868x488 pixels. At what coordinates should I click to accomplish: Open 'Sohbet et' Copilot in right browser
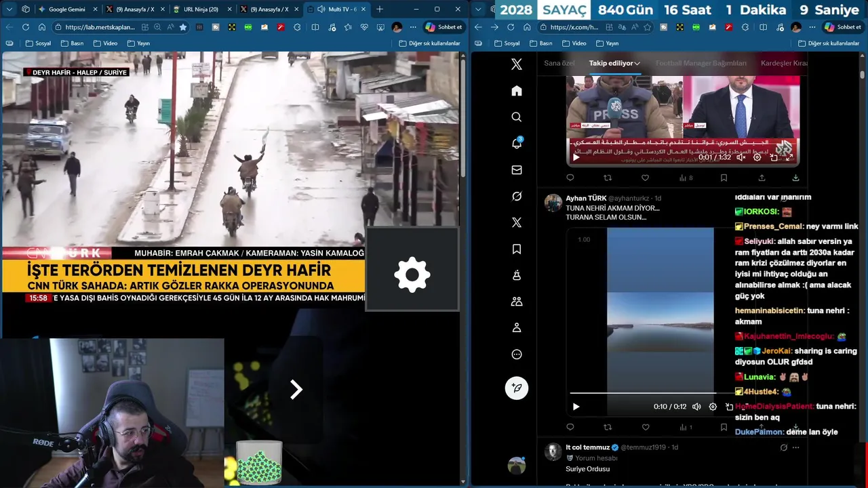[842, 27]
